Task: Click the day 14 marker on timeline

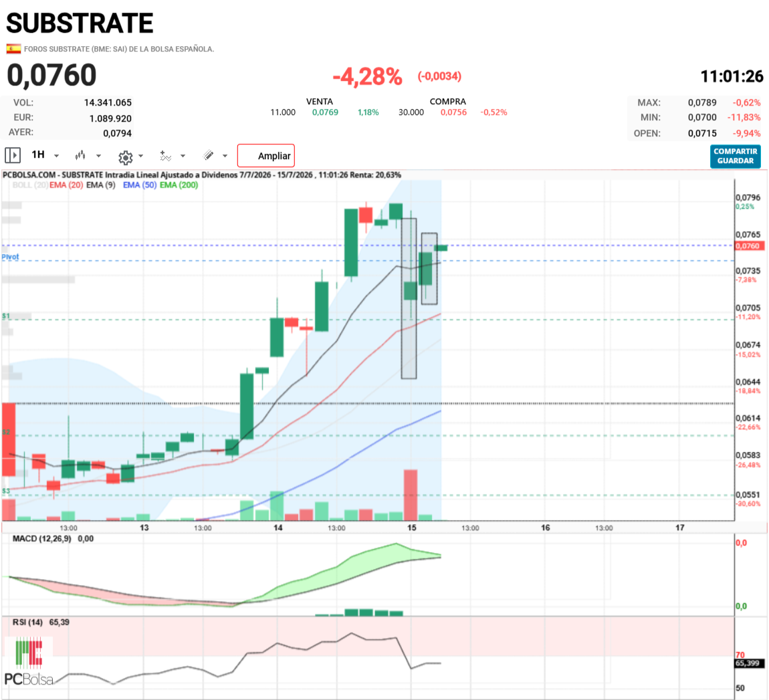Action: 278,528
